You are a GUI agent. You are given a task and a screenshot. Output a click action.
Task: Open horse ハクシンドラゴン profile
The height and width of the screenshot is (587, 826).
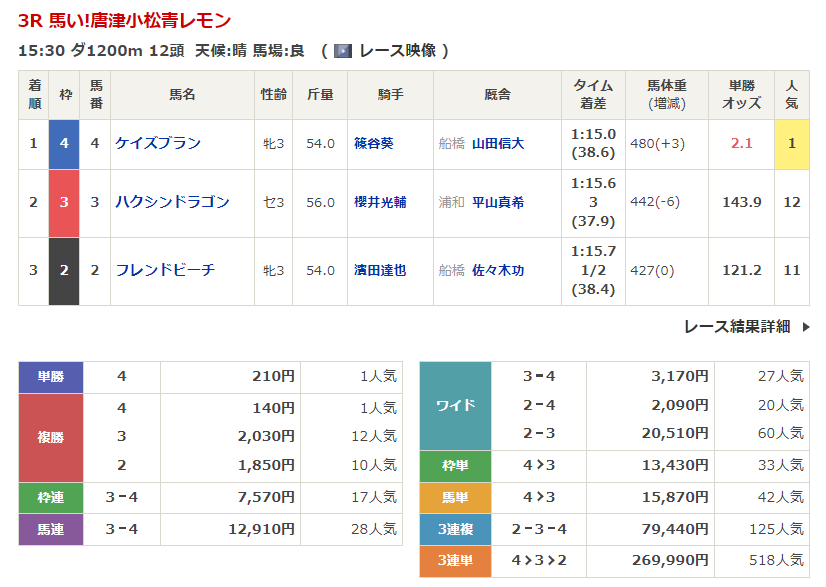pyautogui.click(x=172, y=202)
